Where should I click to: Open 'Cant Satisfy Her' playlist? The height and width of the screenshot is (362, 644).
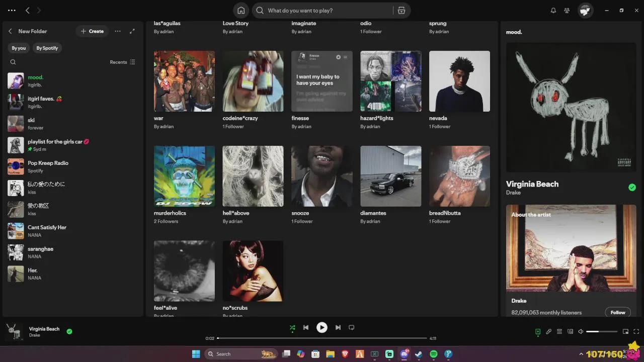[73, 231]
